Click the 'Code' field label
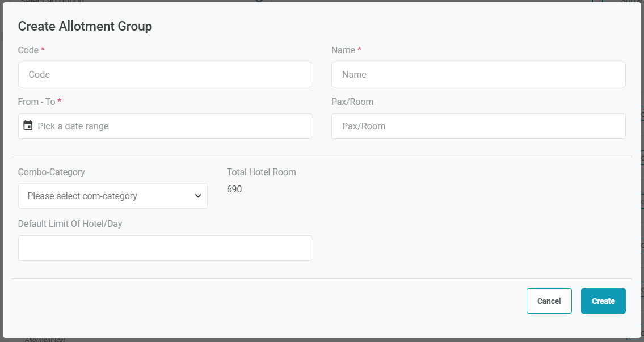This screenshot has width=644, height=342. point(28,50)
